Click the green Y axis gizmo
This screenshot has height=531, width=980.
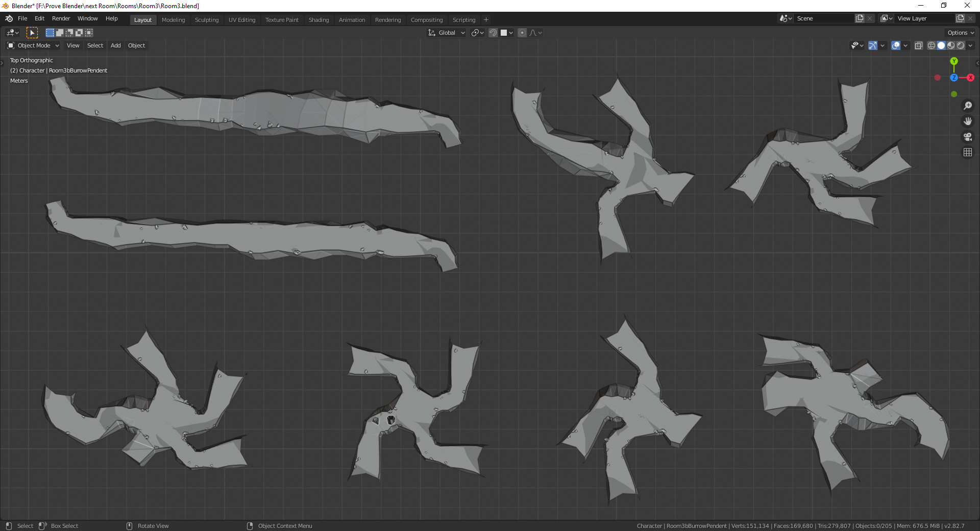click(x=954, y=61)
